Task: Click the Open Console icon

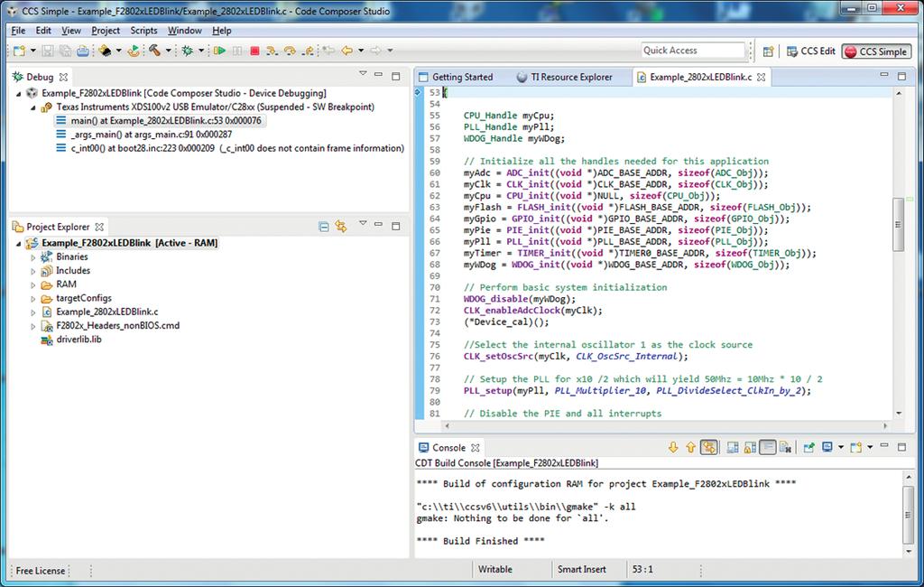Action: click(856, 448)
